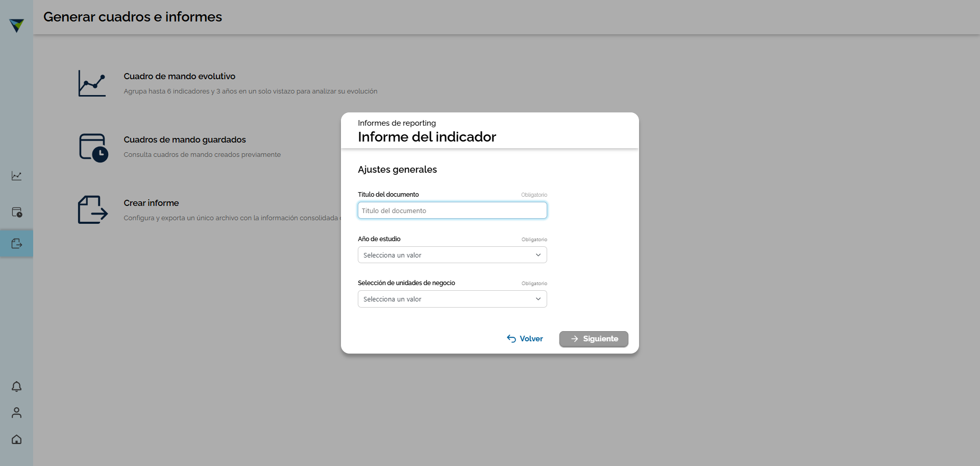The width and height of the screenshot is (980, 466).
Task: Select the export report sidebar icon
Action: [x=16, y=244]
